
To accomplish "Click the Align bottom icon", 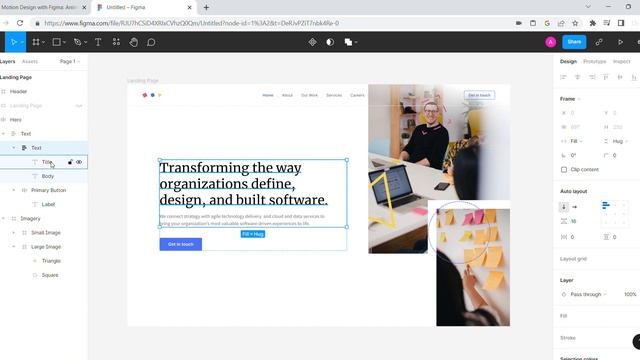I will pyautogui.click(x=634, y=77).
